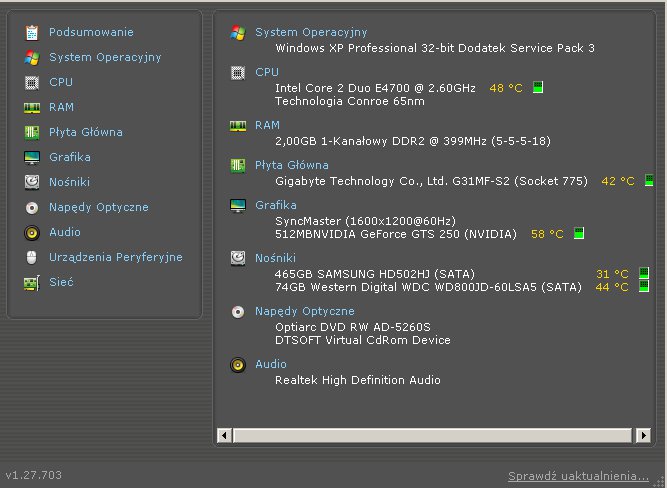Click the GPU temperature value 58 °C

(547, 234)
